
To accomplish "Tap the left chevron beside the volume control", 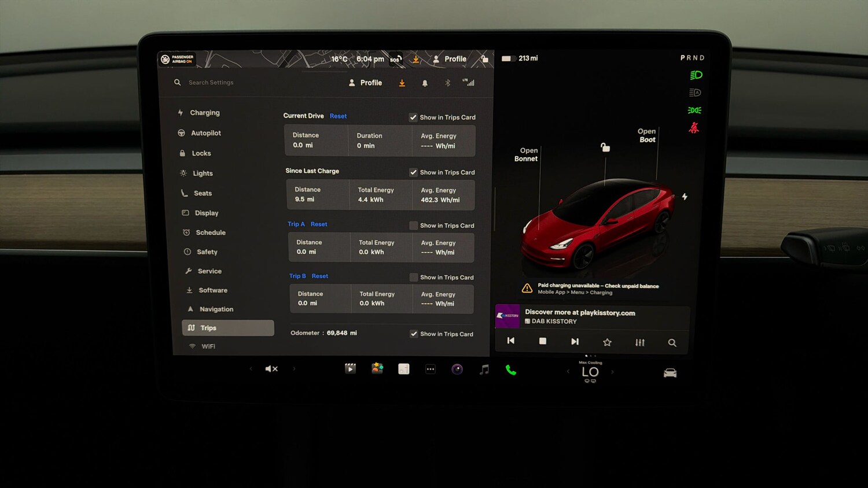I will [251, 368].
